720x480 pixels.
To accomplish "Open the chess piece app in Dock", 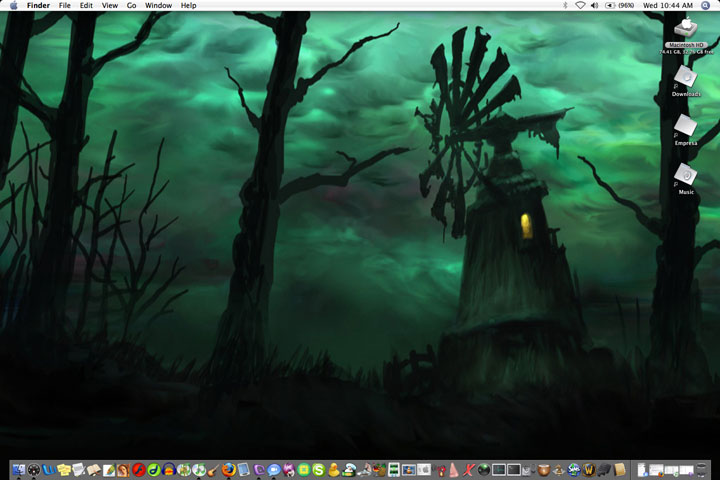I will [x=558, y=470].
